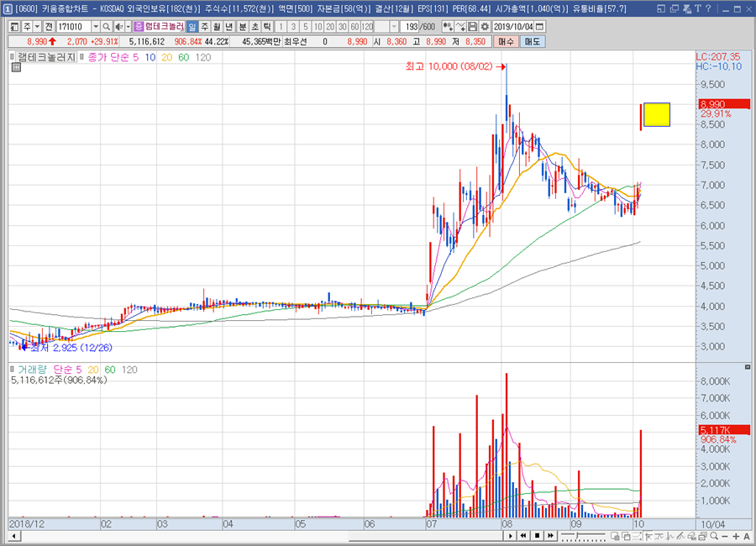Open dropdown arrow beside speaker icon
The height and width of the screenshot is (546, 756).
[128, 27]
